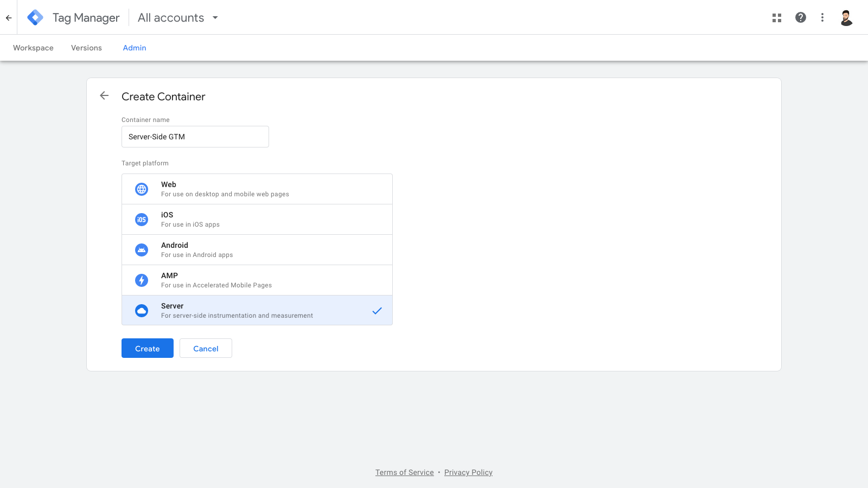Click the Server cloud icon
The height and width of the screenshot is (488, 868).
click(x=142, y=311)
